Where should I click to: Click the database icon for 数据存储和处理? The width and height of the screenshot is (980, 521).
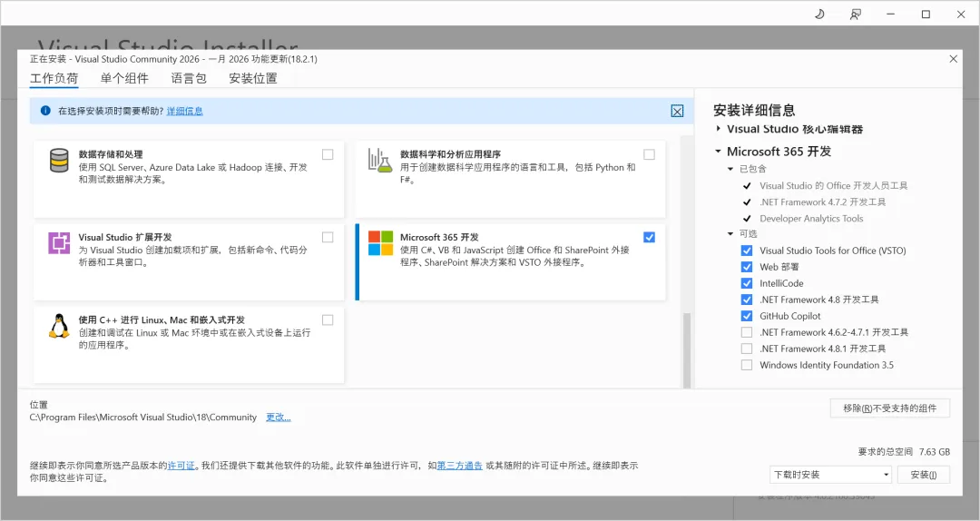[59, 161]
